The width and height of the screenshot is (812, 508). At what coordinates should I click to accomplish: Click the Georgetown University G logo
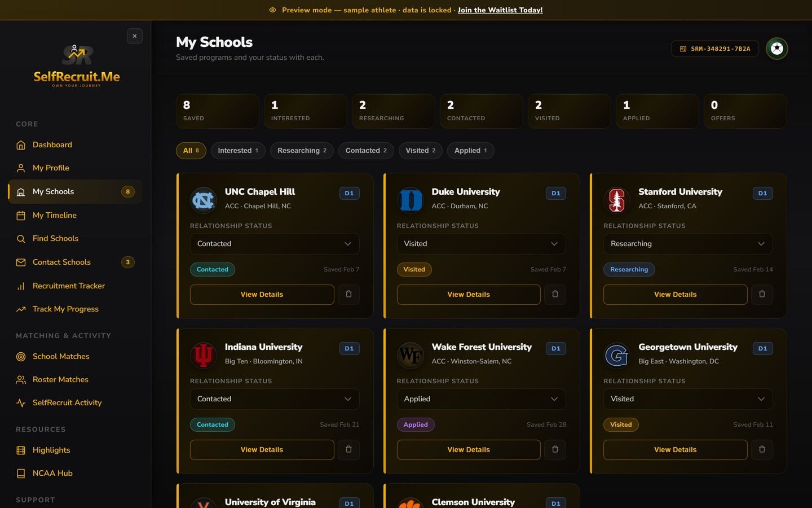[617, 356]
